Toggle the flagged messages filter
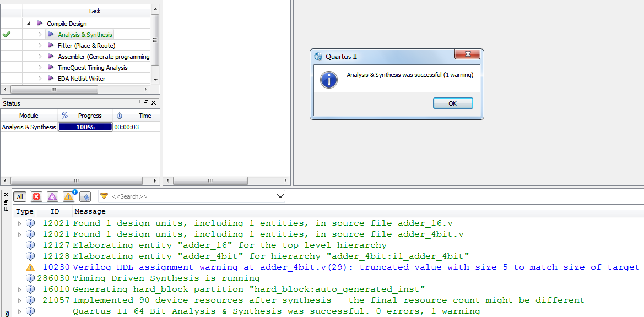The height and width of the screenshot is (317, 644). pyautogui.click(x=85, y=197)
